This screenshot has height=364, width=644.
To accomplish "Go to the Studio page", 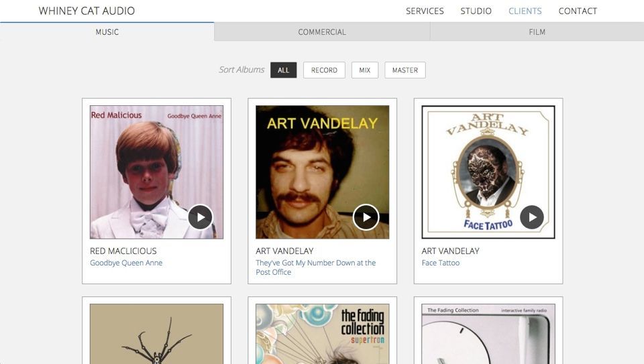I will tap(476, 11).
